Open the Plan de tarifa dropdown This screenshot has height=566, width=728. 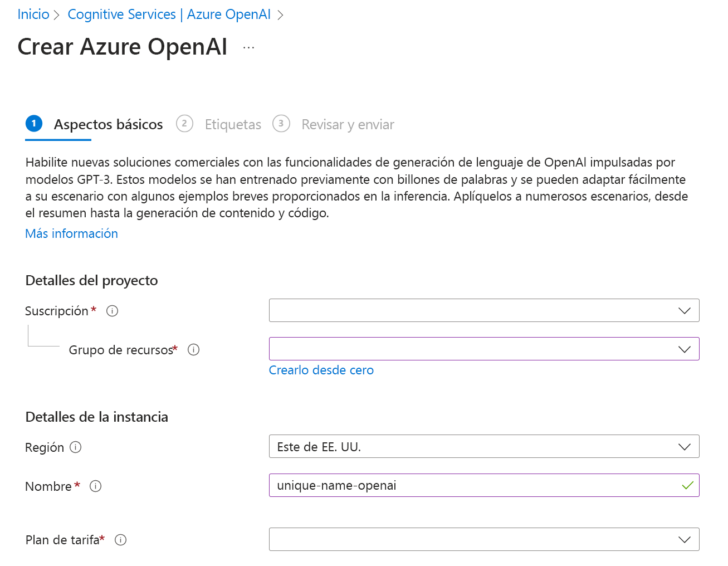pyautogui.click(x=484, y=539)
